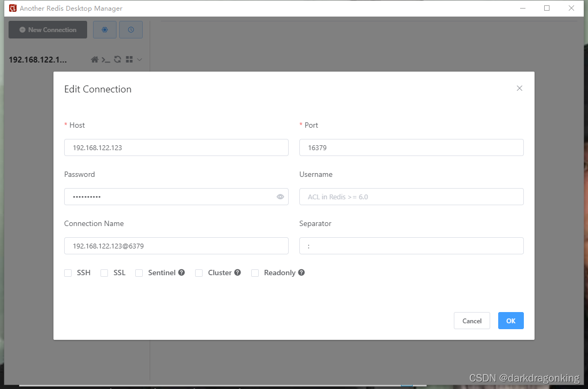Click the New Connection button
Image resolution: width=588 pixels, height=389 pixels.
(48, 29)
